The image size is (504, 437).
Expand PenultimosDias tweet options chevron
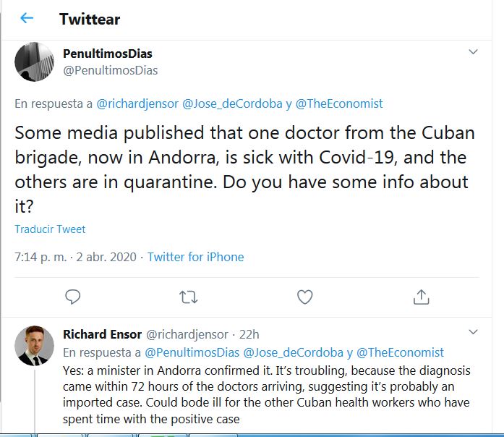(474, 52)
